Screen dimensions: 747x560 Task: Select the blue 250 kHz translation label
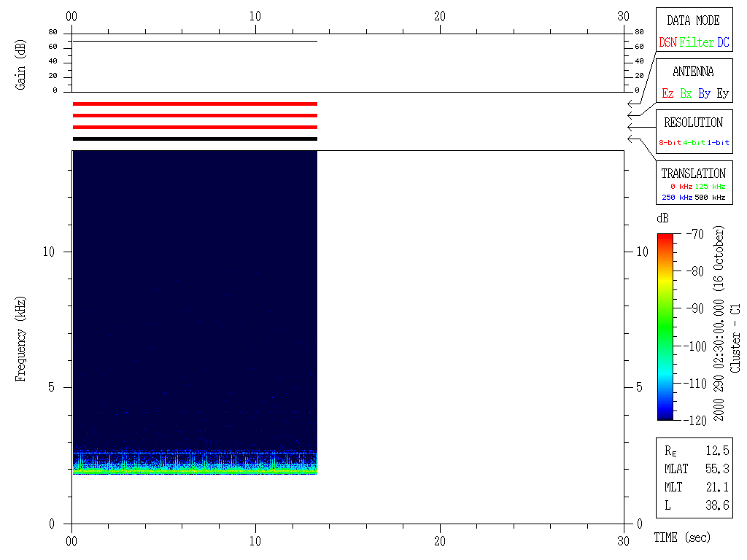[x=677, y=197]
